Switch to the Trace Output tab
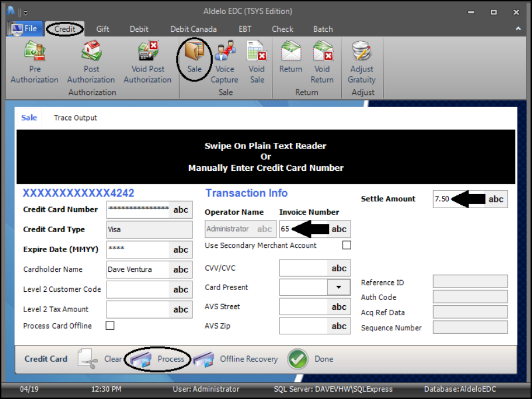Viewport: 532px width, 399px height. (x=75, y=118)
